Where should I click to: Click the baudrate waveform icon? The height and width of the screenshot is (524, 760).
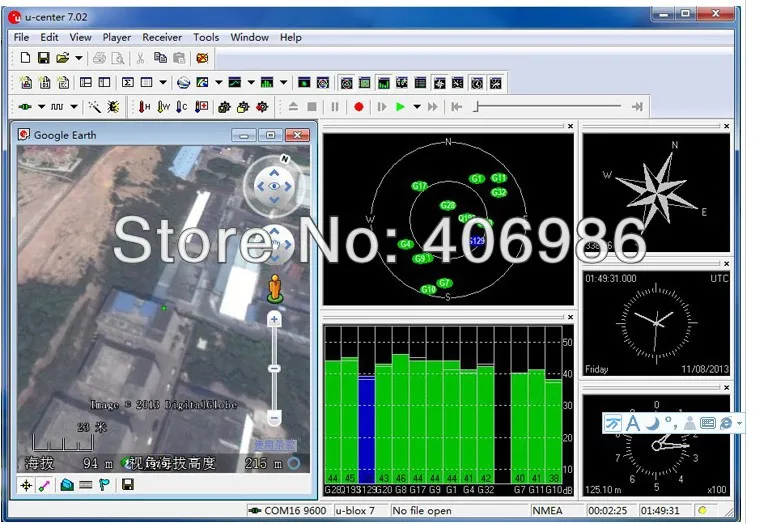pos(57,107)
